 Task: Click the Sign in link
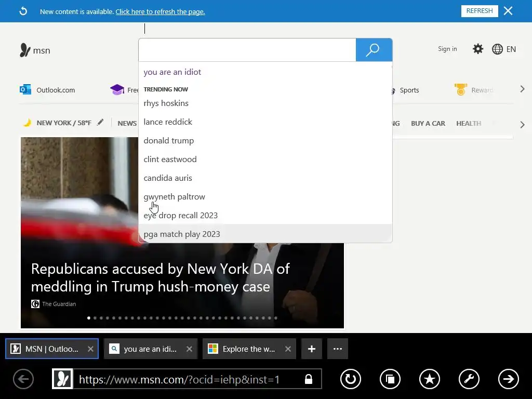pyautogui.click(x=447, y=49)
